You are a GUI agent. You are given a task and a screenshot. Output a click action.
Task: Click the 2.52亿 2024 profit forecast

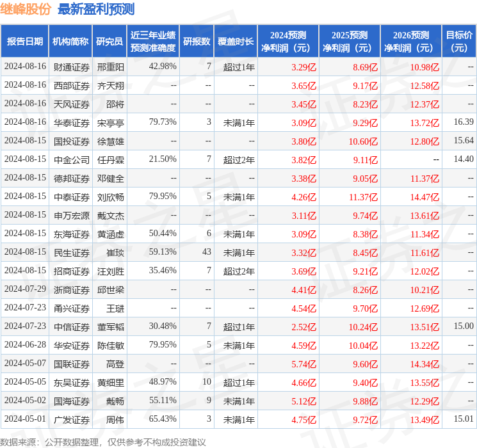[303, 327]
